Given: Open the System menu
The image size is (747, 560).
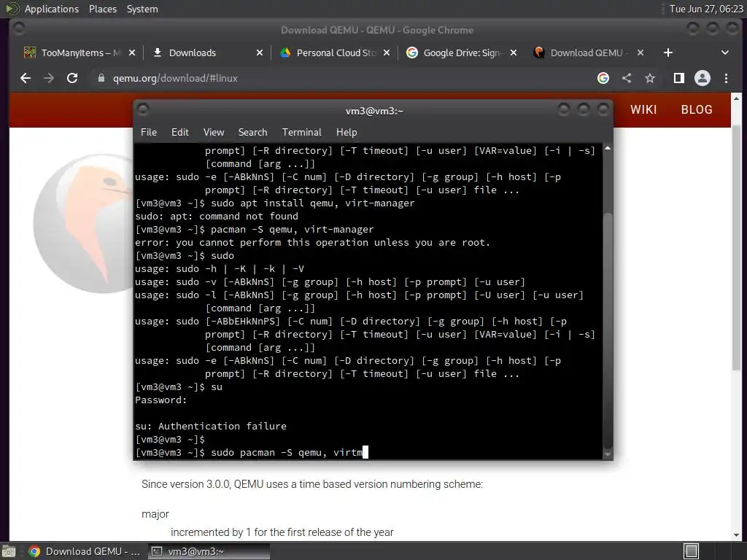Looking at the screenshot, I should (x=142, y=9).
